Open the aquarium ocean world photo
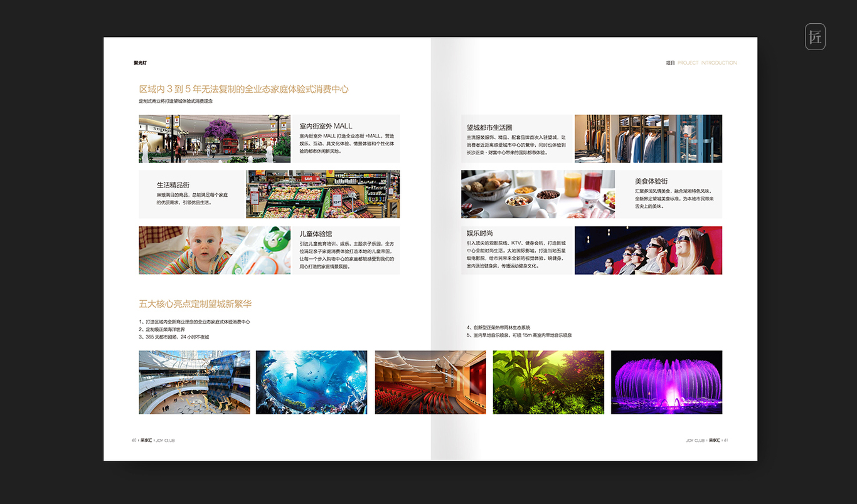 [312, 382]
